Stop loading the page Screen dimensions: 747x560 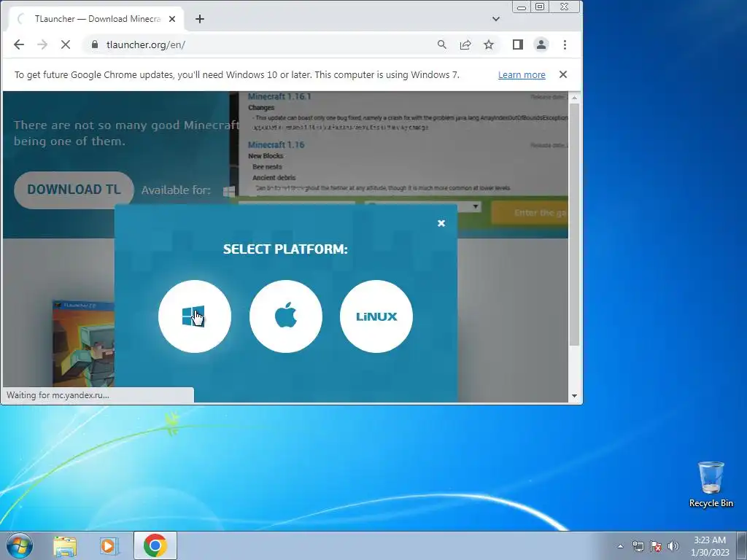tap(66, 44)
